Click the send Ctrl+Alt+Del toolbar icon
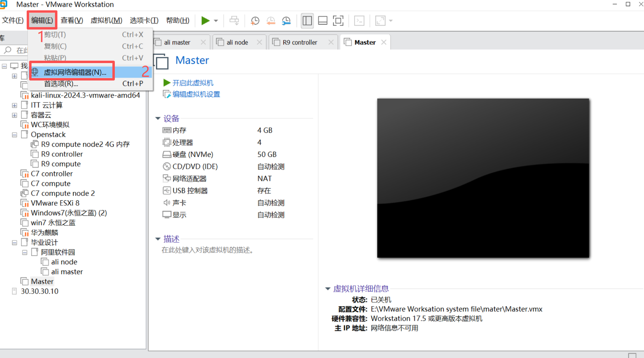The image size is (644, 358). click(234, 21)
